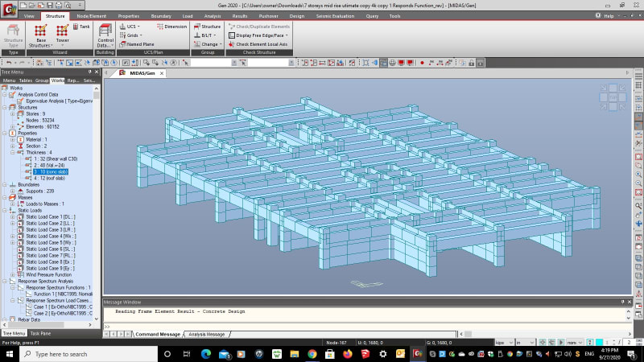Click the play button in status bar
This screenshot has width=644, height=362.
(560, 343)
